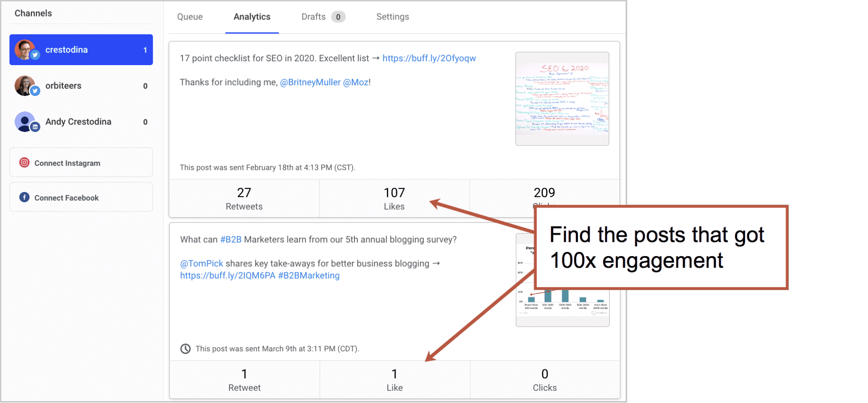This screenshot has width=868, height=403.
Task: Click the Channels heading
Action: [x=33, y=13]
